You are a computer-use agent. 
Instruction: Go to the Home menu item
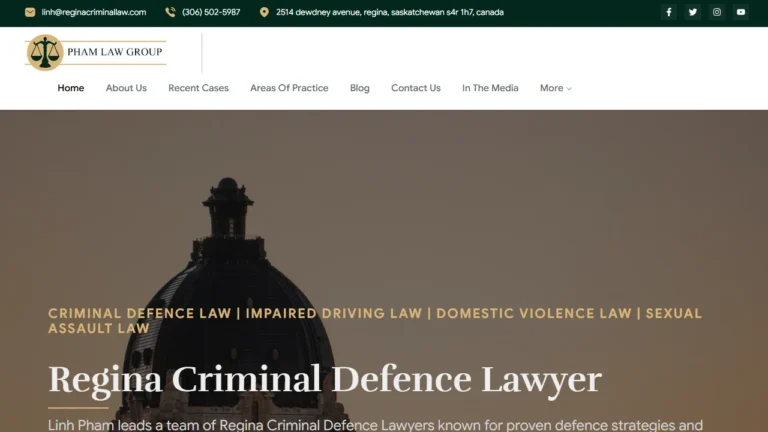click(71, 88)
